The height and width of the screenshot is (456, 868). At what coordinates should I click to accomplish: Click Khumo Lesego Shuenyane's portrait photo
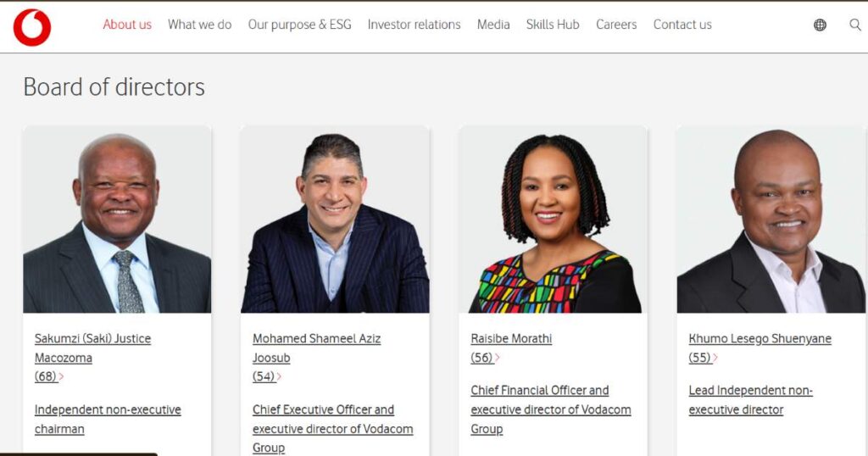771,220
